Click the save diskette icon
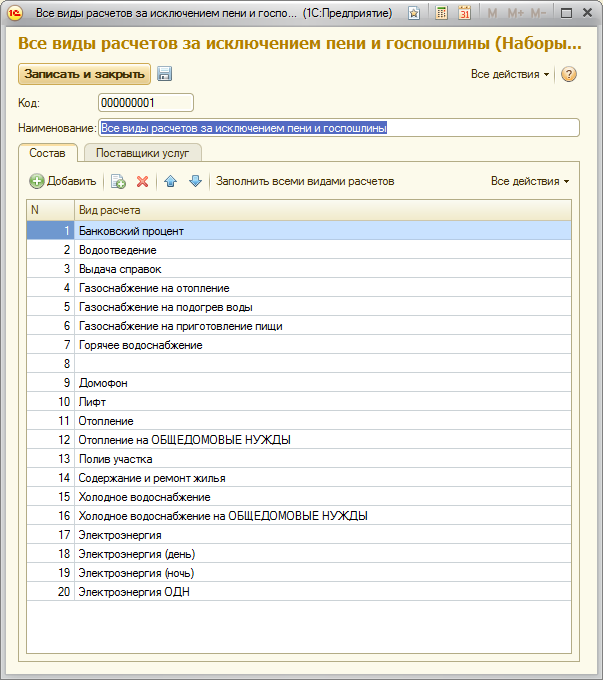603x680 pixels. tap(164, 74)
